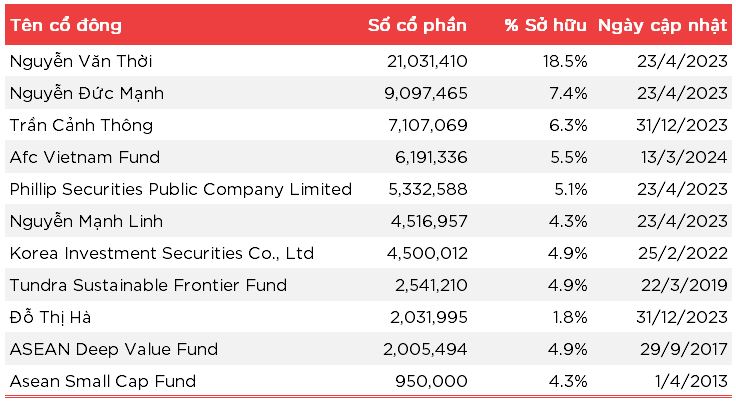Click Phillip Securities Public Company Limited
The image size is (736, 402).
(180, 189)
